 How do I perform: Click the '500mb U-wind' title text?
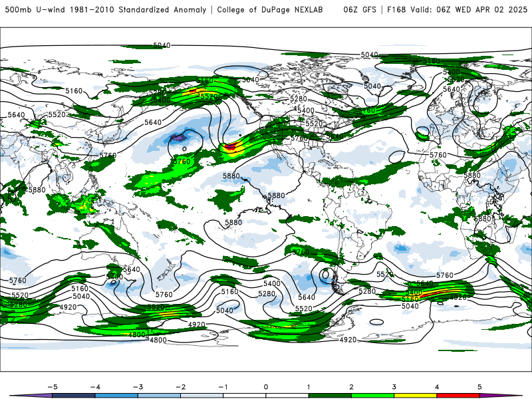click(35, 9)
